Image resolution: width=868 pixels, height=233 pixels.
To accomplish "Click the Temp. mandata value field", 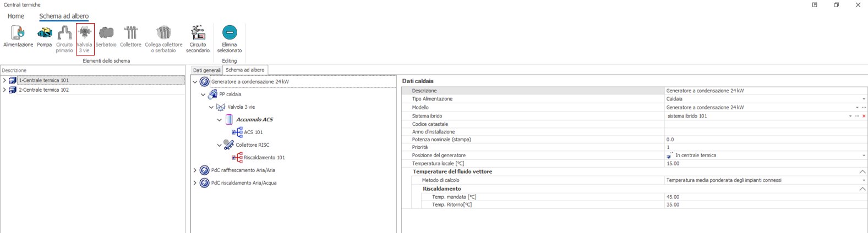I will point(760,197).
